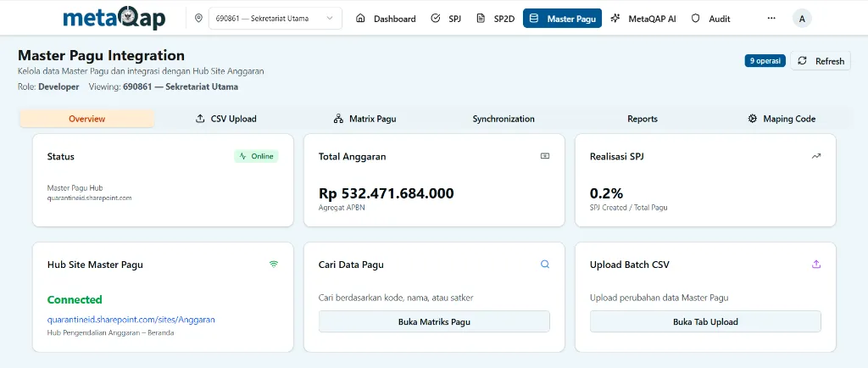This screenshot has height=368, width=868.
Task: Click the Buka Tab Upload button
Action: (x=705, y=321)
